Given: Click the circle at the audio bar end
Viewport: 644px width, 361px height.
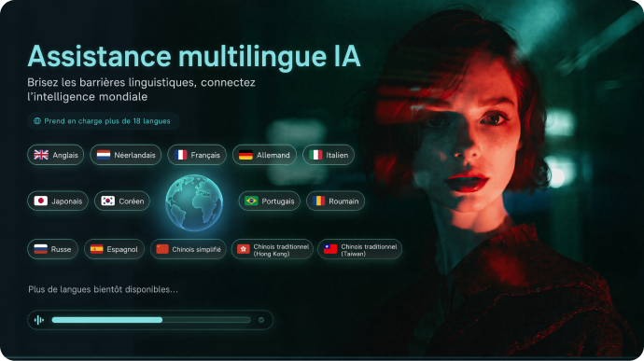Looking at the screenshot, I should (x=261, y=320).
